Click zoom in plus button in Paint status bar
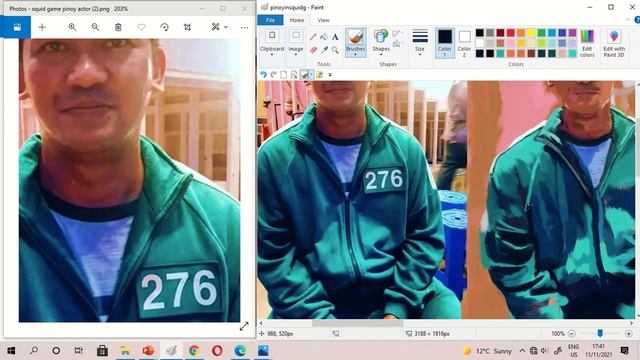 point(629,334)
